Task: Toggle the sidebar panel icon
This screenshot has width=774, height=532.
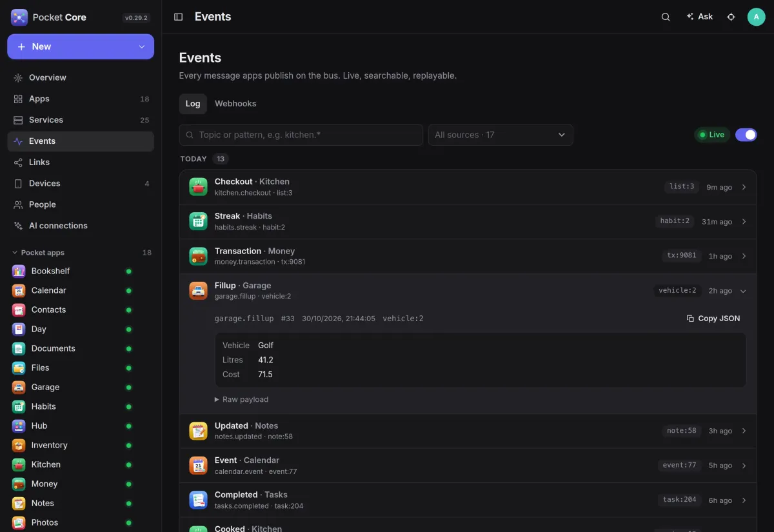Action: click(179, 17)
